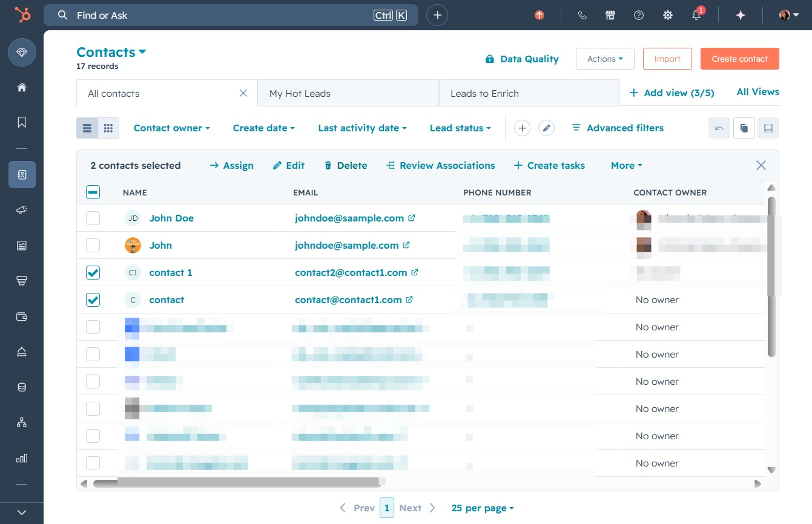Open the Content sidebar icon

(x=22, y=245)
